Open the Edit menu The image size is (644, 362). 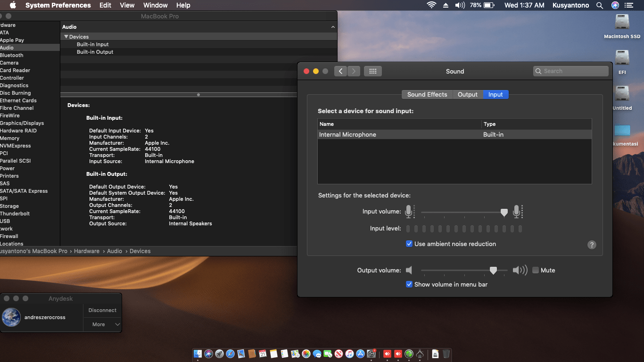[105, 5]
